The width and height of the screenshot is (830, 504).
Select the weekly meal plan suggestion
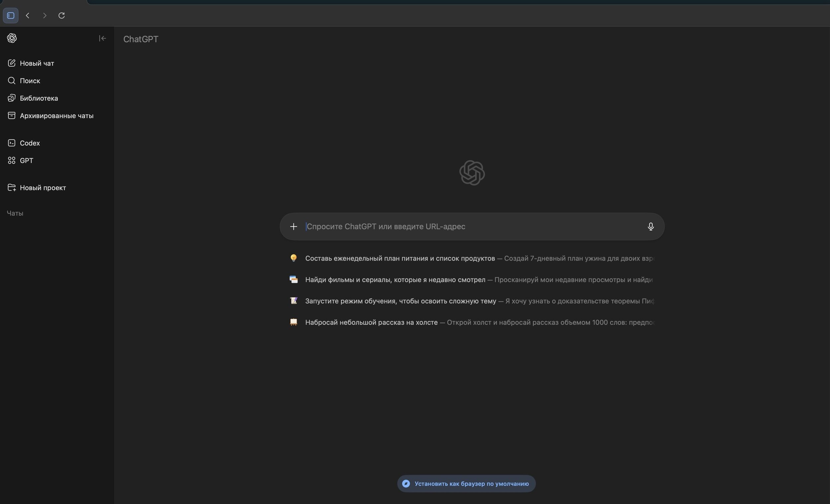[399, 258]
